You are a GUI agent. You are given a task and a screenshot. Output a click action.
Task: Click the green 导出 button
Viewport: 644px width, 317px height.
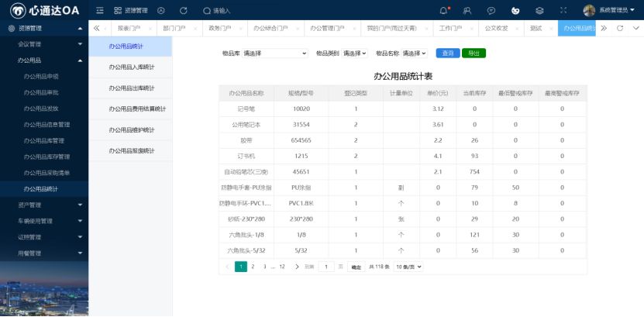pos(473,53)
